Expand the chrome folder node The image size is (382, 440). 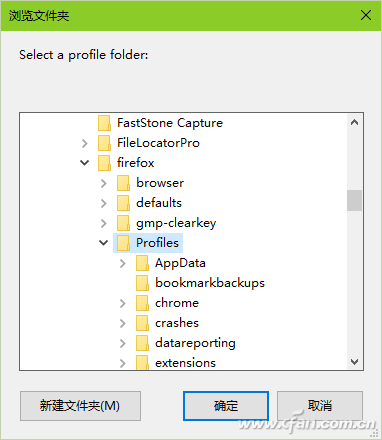tap(123, 303)
